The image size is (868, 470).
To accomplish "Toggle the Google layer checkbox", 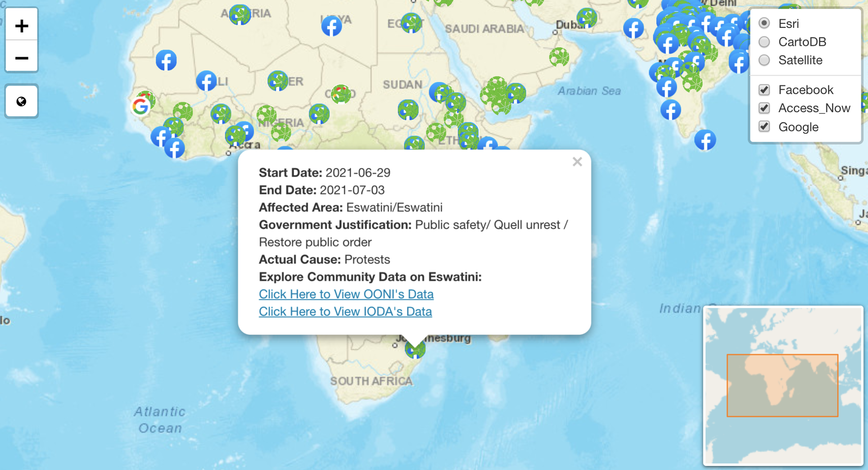I will point(764,127).
